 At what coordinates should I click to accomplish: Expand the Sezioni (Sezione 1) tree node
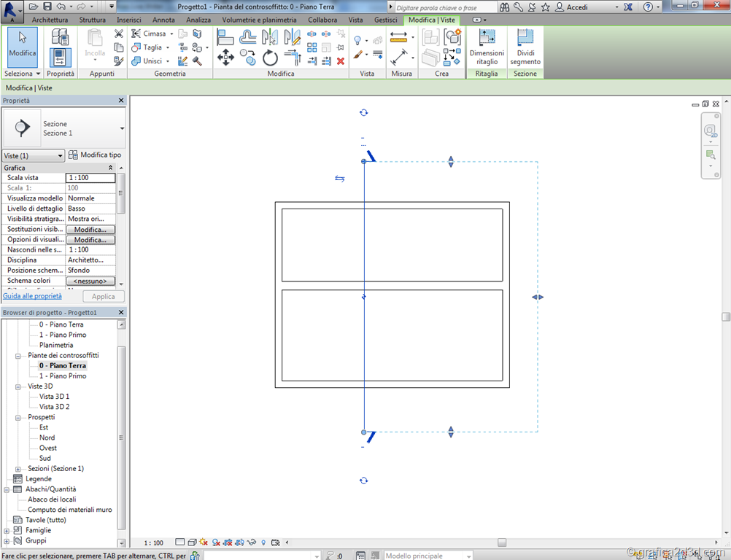pyautogui.click(x=18, y=469)
